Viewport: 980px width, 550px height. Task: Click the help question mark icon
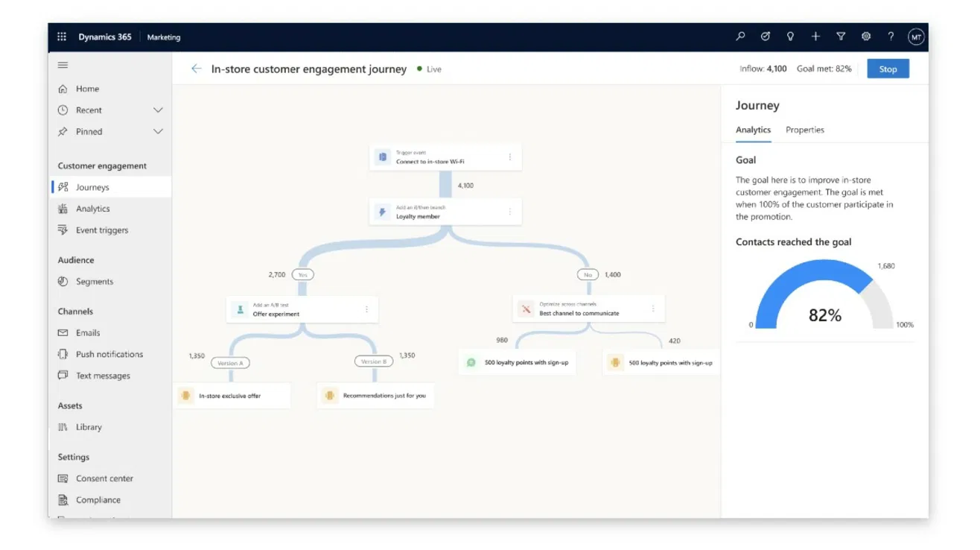tap(891, 37)
